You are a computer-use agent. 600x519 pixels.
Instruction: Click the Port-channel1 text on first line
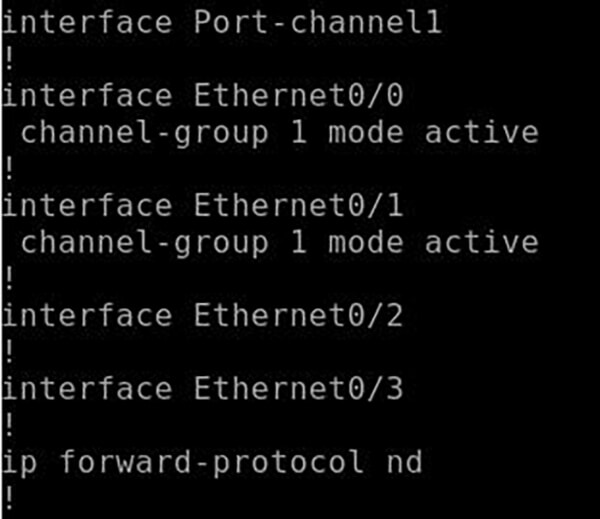tap(317, 22)
